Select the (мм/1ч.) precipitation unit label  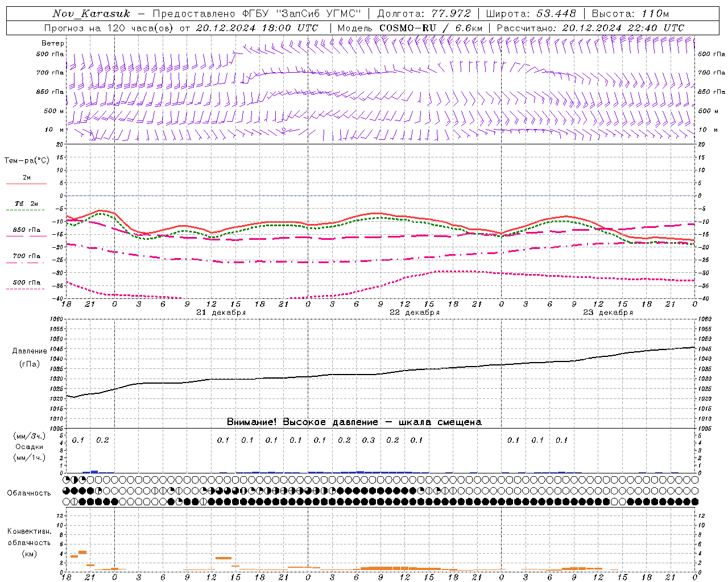(x=30, y=458)
